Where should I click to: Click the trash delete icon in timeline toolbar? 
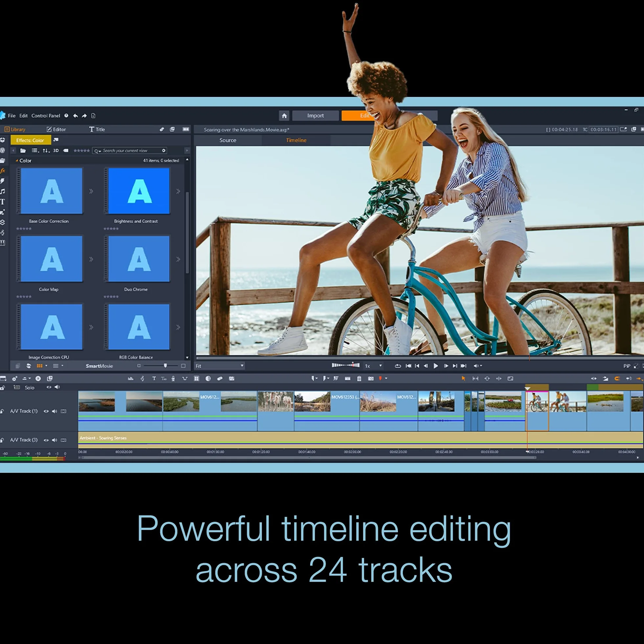359,378
